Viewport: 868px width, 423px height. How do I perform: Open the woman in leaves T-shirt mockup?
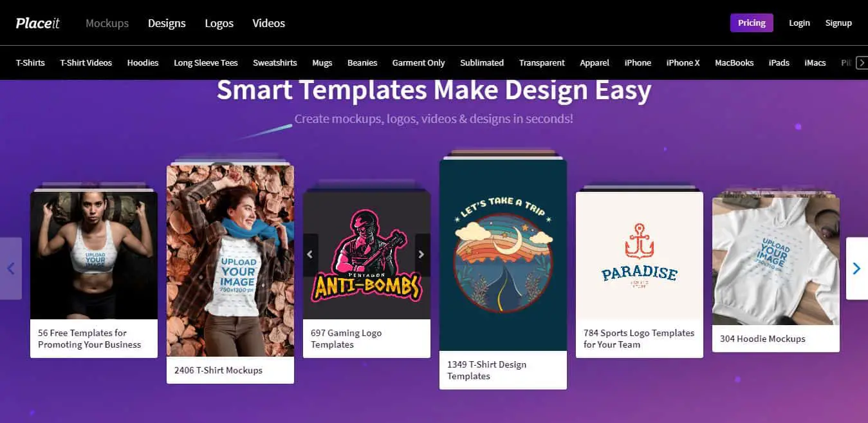230,261
